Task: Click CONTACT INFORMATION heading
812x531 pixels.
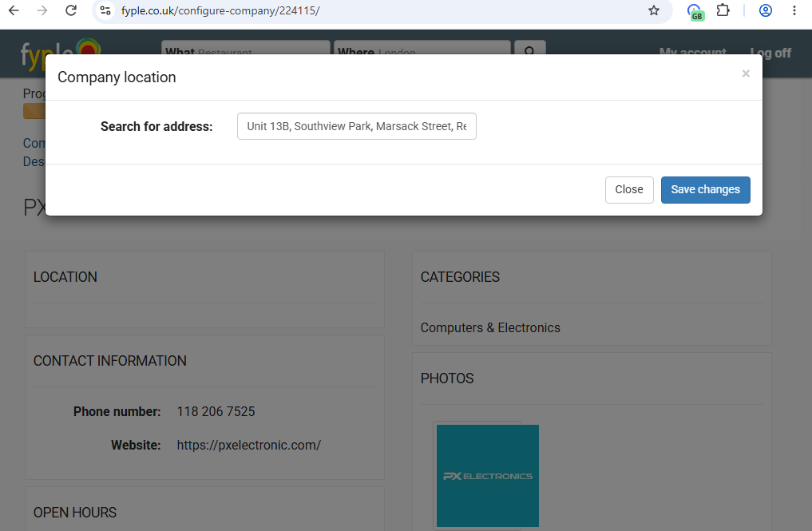Action: [x=110, y=361]
